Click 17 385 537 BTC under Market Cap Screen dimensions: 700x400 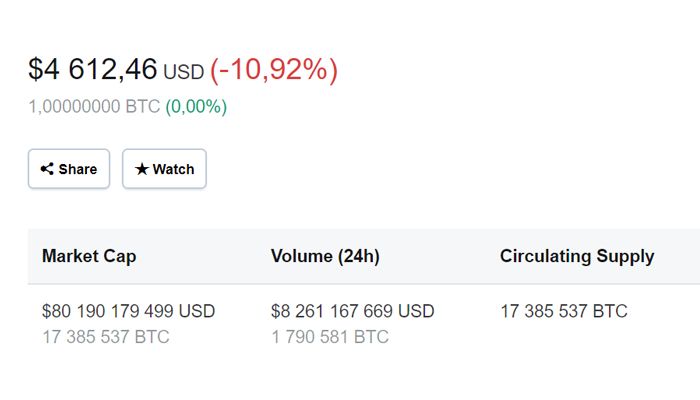[x=106, y=337]
